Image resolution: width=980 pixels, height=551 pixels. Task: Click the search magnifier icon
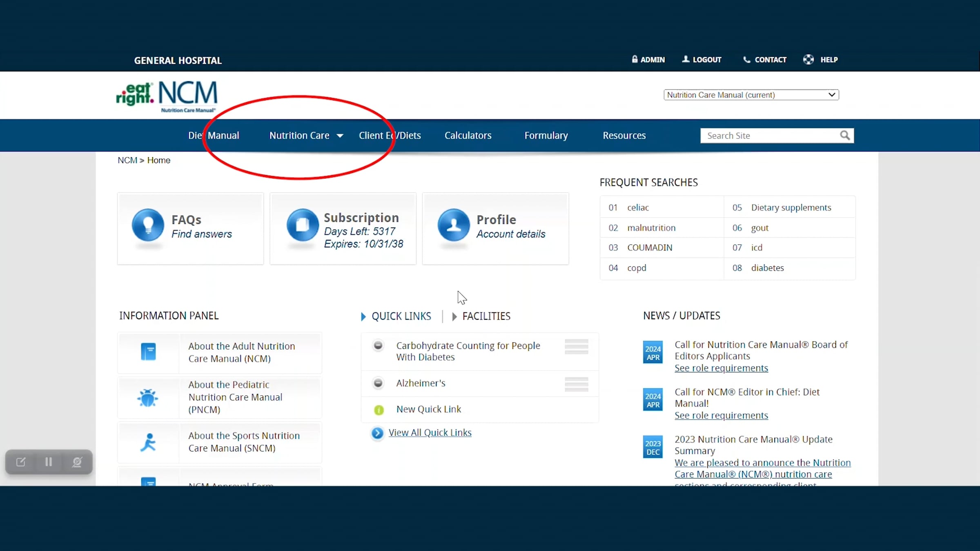(845, 135)
